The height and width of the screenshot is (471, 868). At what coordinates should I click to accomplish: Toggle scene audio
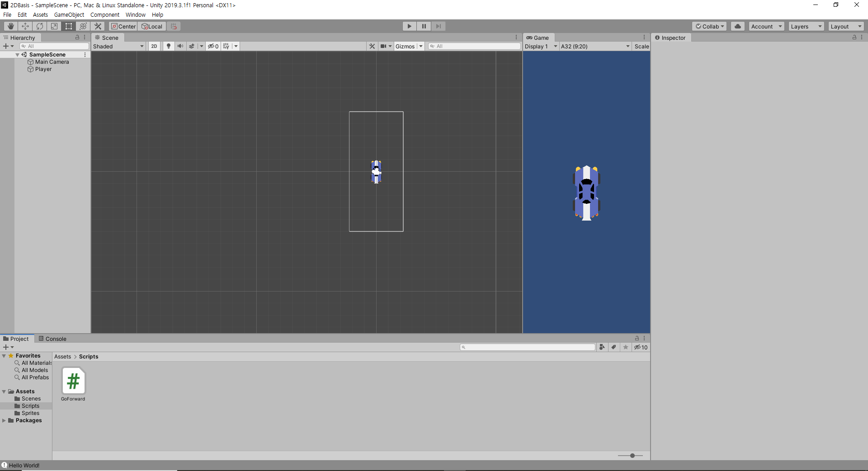(180, 46)
